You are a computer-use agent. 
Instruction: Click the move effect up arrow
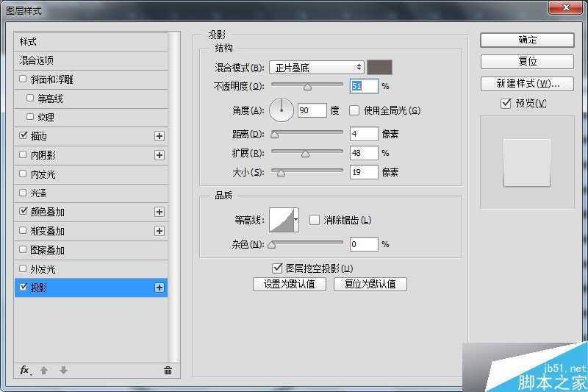[44, 370]
